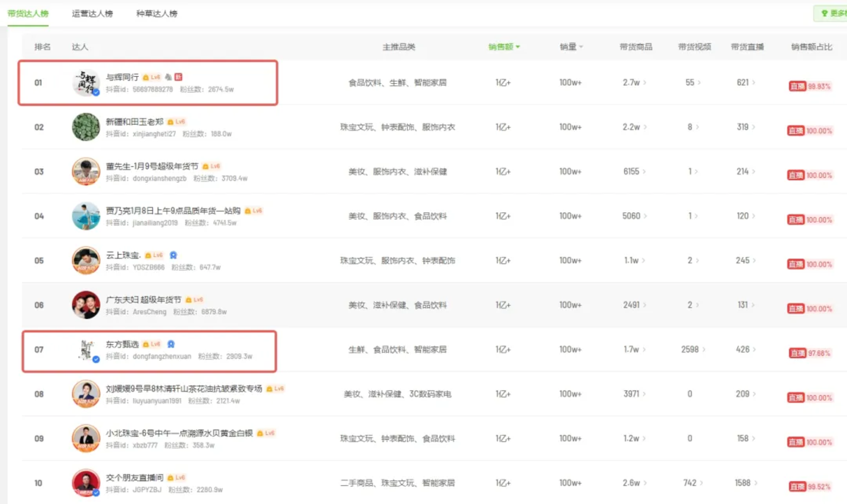Screen dimensions: 847x504
Task: Expand 带货直播 count 1588 for 交个朋友直播间
Action: tap(745, 483)
